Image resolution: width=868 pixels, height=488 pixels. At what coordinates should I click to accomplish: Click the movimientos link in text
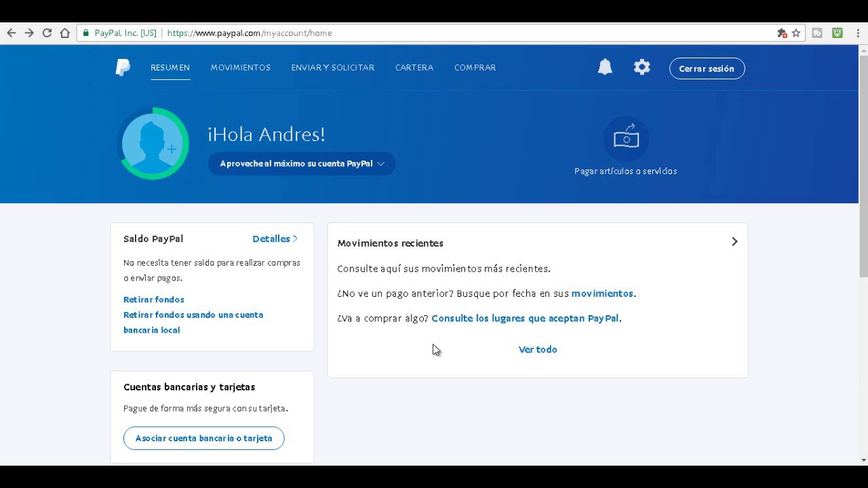click(x=602, y=293)
